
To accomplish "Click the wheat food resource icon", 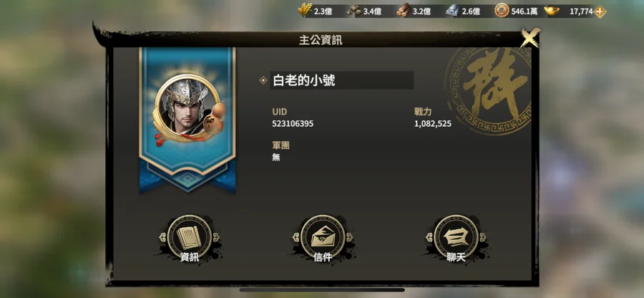I will [305, 10].
